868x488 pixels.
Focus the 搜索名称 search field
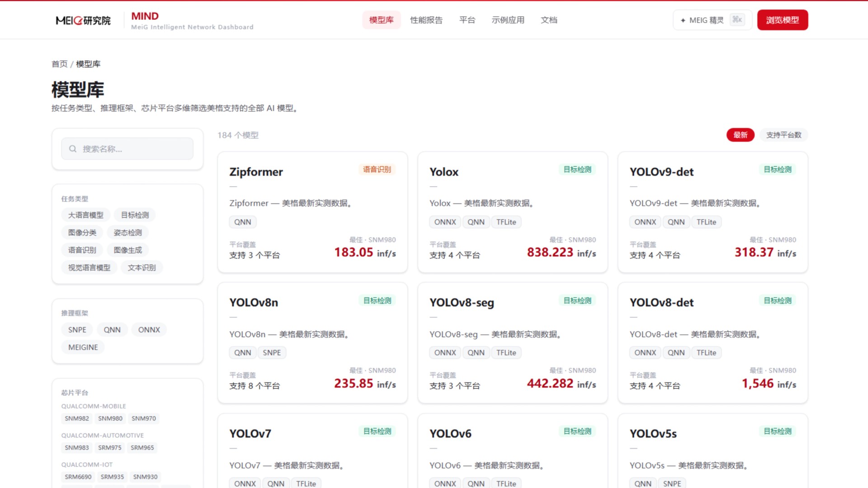[127, 149]
